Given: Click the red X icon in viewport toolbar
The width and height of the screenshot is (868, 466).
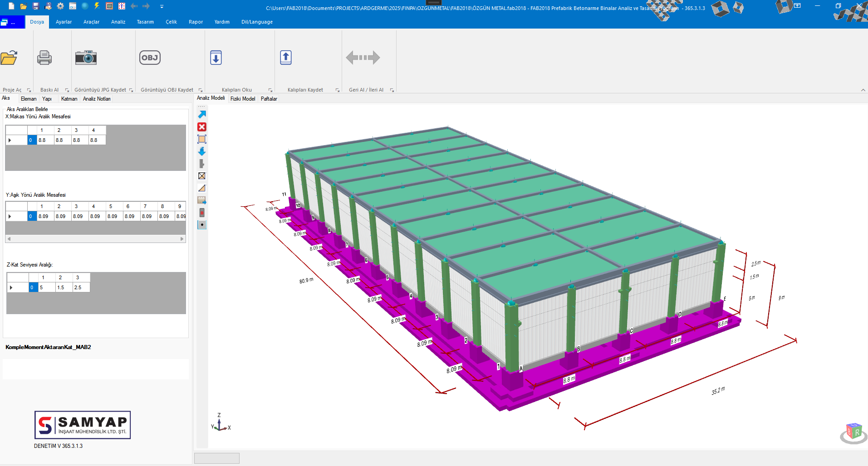Looking at the screenshot, I should click(x=202, y=127).
